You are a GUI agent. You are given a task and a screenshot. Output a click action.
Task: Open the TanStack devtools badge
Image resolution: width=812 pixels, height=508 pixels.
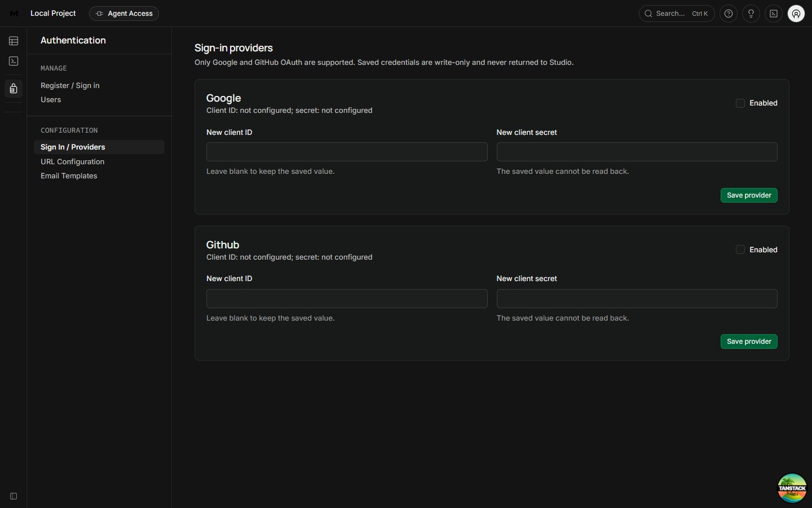(792, 488)
